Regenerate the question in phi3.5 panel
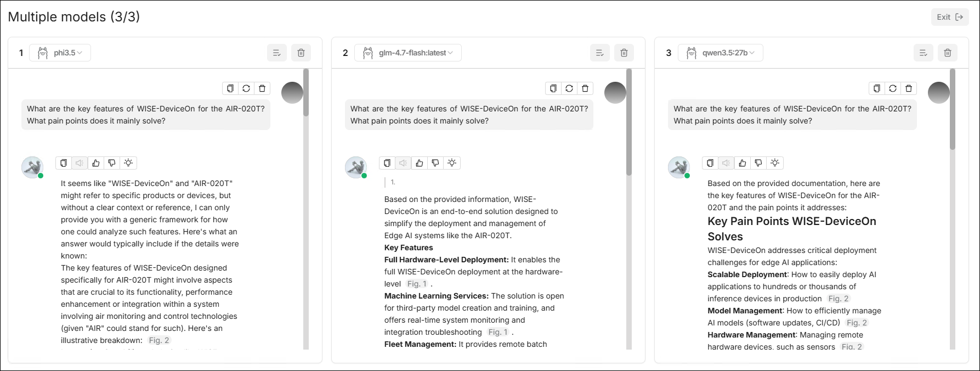The image size is (980, 371). click(246, 88)
